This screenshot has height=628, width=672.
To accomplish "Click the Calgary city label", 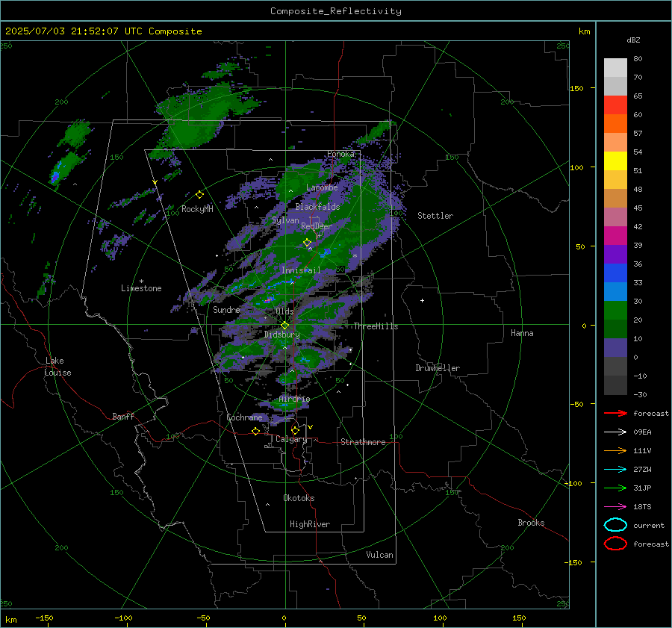I will pyautogui.click(x=291, y=439).
